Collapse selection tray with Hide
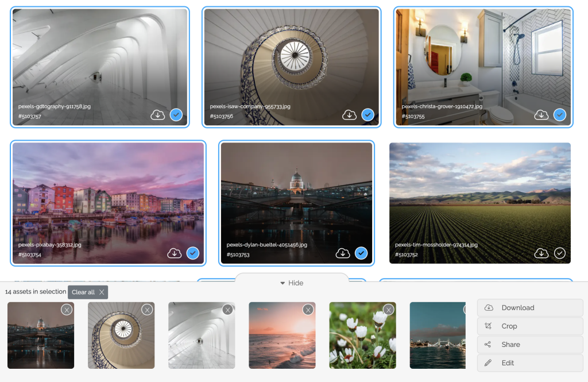588x382 pixels. point(292,283)
